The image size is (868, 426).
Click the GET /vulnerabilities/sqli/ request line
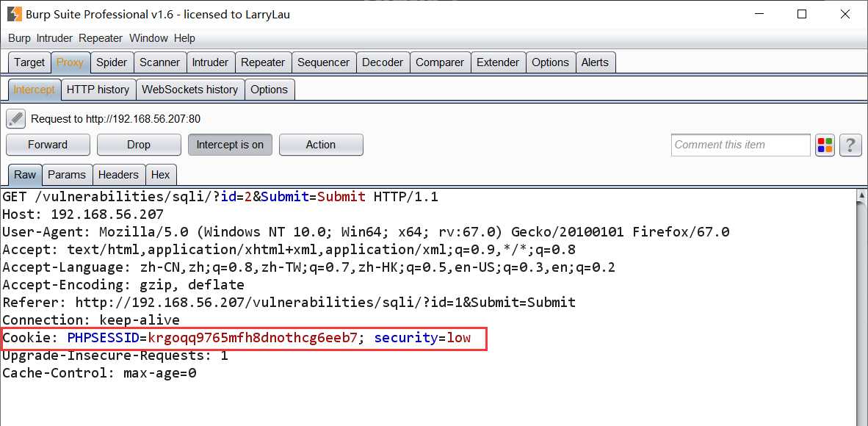coord(220,197)
